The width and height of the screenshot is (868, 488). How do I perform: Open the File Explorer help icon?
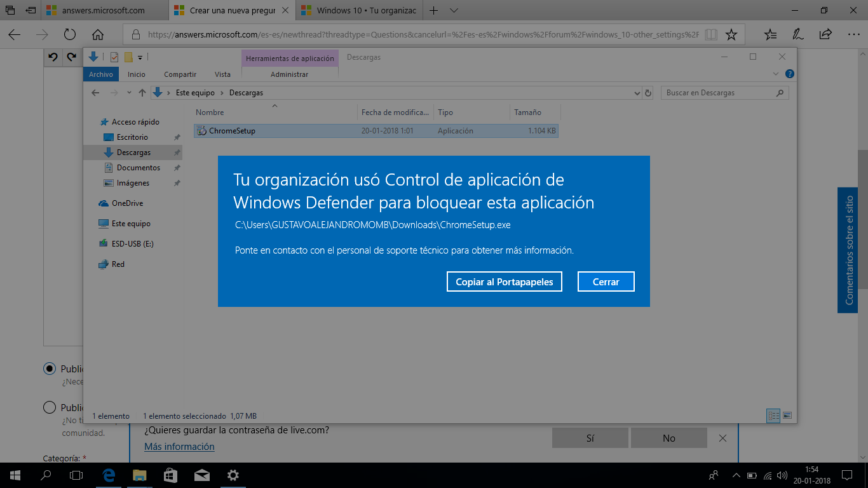[789, 74]
